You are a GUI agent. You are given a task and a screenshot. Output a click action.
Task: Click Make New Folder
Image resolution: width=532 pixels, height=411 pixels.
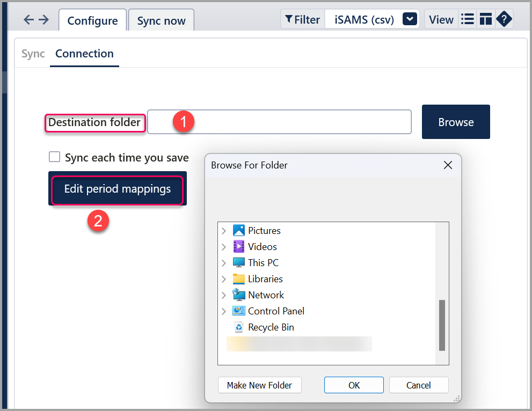click(259, 385)
